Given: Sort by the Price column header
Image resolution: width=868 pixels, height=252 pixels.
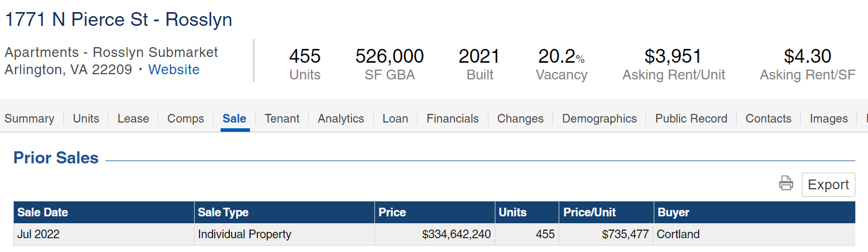Looking at the screenshot, I should [x=392, y=212].
